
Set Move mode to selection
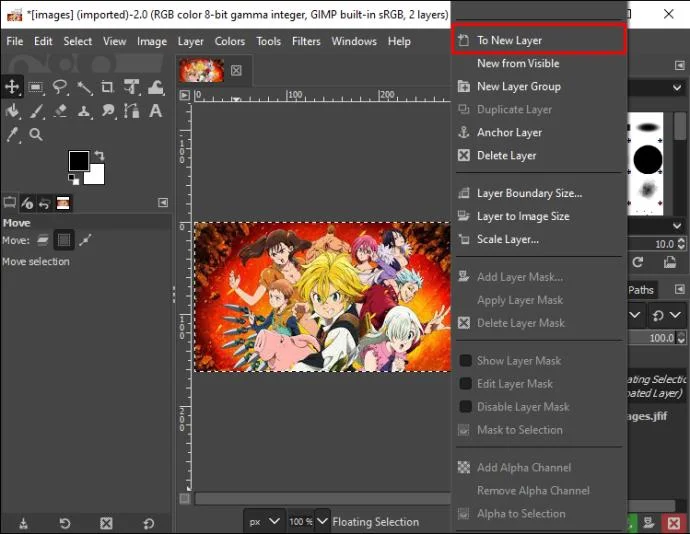point(64,240)
